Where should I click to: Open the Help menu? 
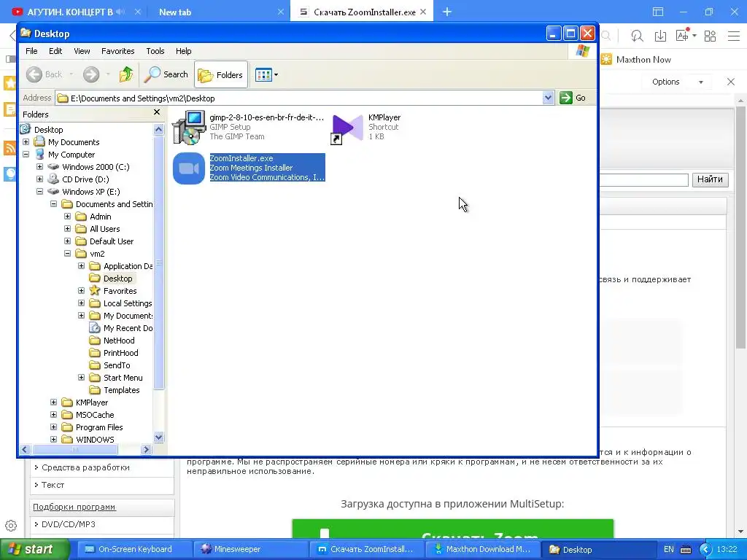(x=183, y=51)
